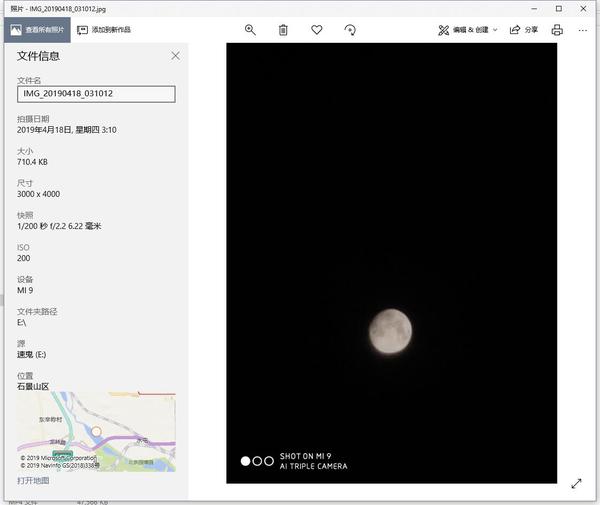
Task: Click the Share icon
Action: click(x=515, y=29)
